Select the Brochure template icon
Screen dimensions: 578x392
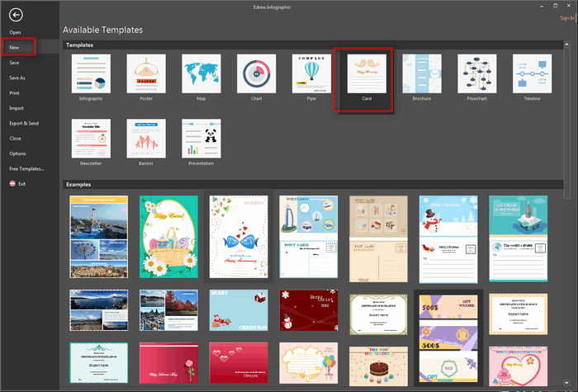(421, 73)
